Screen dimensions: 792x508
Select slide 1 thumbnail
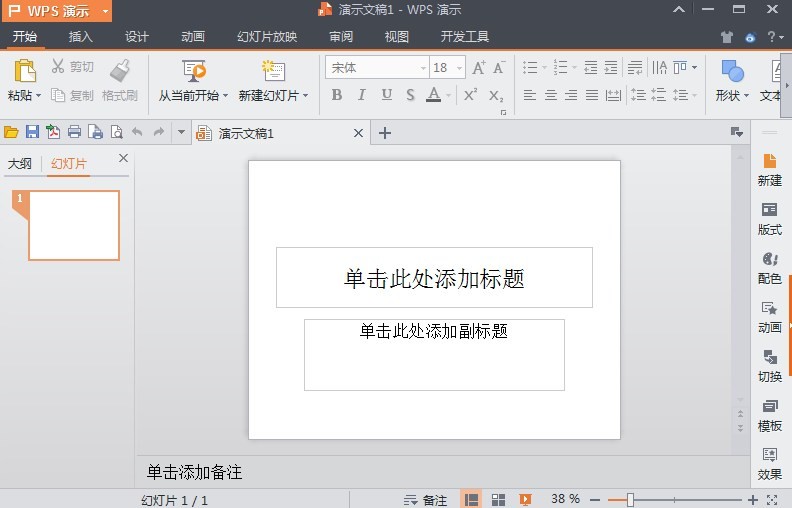point(73,225)
